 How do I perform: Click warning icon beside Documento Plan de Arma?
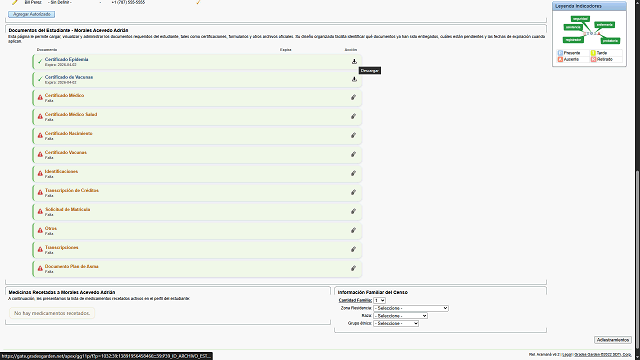(40, 268)
